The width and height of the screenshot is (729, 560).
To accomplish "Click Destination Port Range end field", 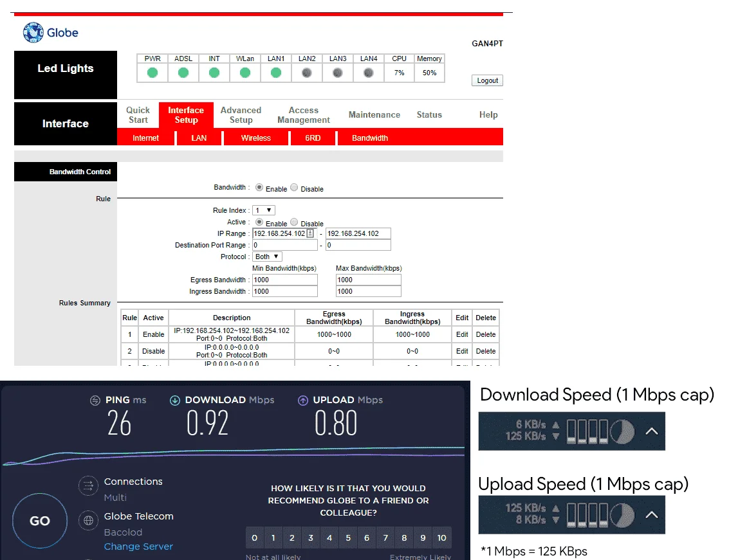I will (x=358, y=245).
